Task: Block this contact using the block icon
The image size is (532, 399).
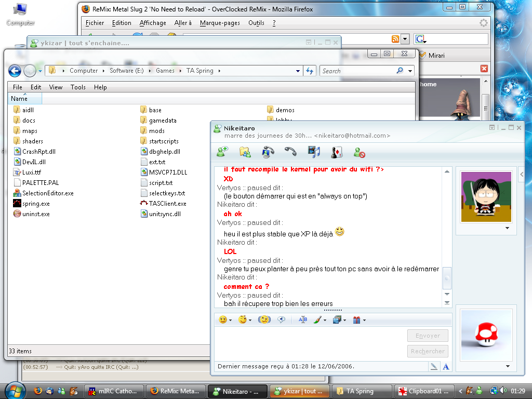Action: coord(360,152)
